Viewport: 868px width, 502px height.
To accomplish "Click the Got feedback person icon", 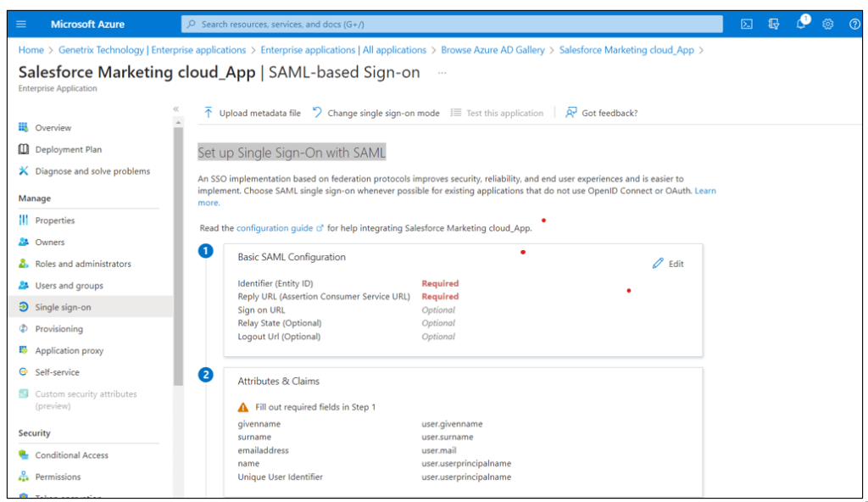I will (570, 113).
